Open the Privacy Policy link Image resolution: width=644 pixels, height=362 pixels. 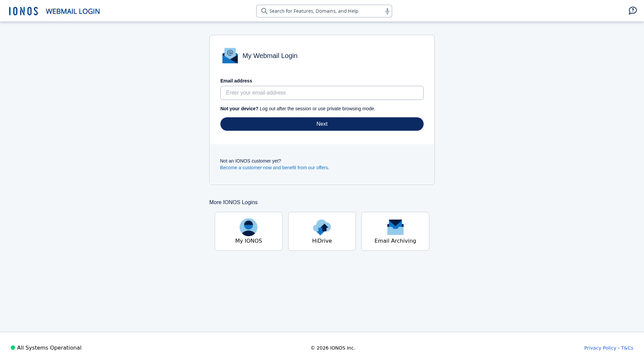(600, 348)
